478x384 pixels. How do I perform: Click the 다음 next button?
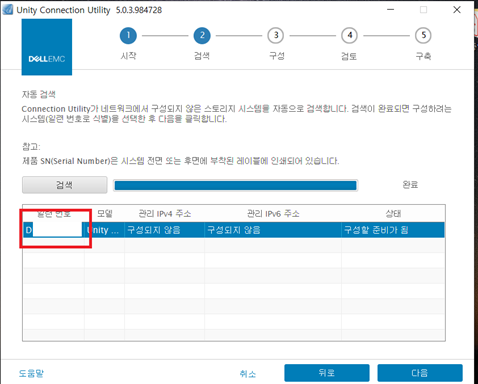[x=420, y=373]
